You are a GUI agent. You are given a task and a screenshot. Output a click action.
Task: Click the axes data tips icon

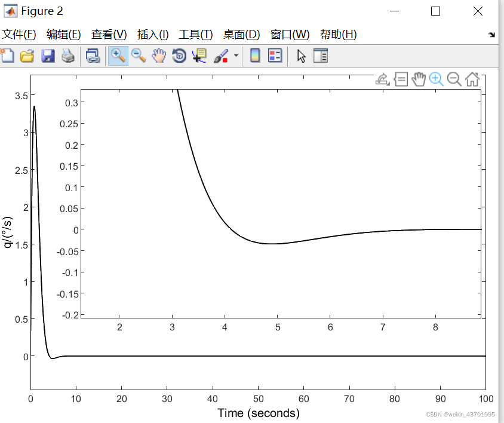tap(401, 79)
